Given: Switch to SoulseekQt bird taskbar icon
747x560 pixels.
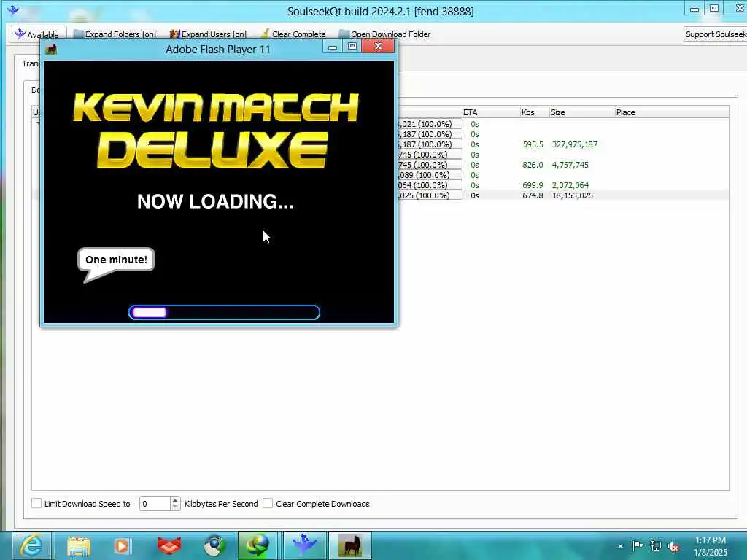Looking at the screenshot, I should coord(305,545).
